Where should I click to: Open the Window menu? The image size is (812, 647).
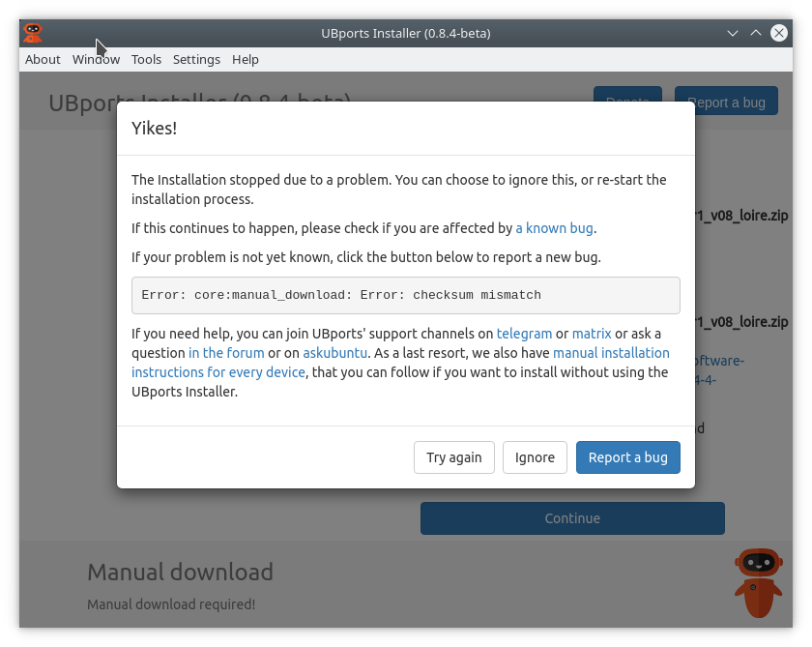[x=97, y=60]
